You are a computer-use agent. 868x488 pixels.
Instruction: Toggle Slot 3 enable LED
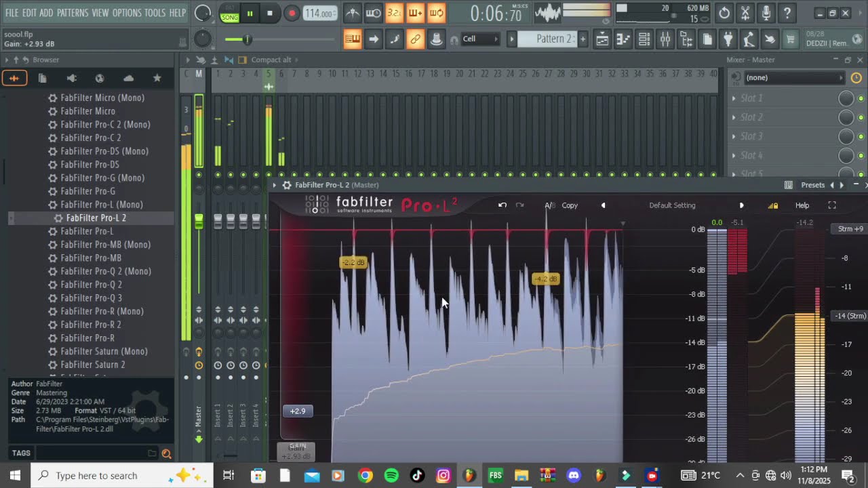(861, 137)
